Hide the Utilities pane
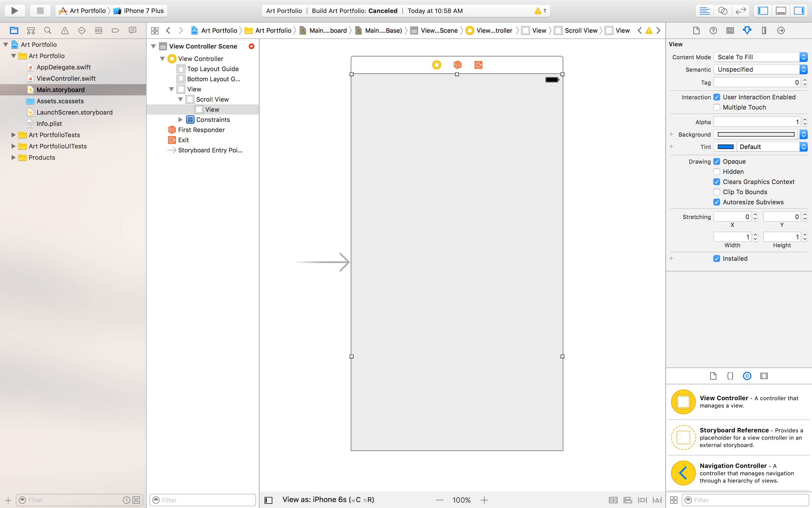 [x=799, y=10]
